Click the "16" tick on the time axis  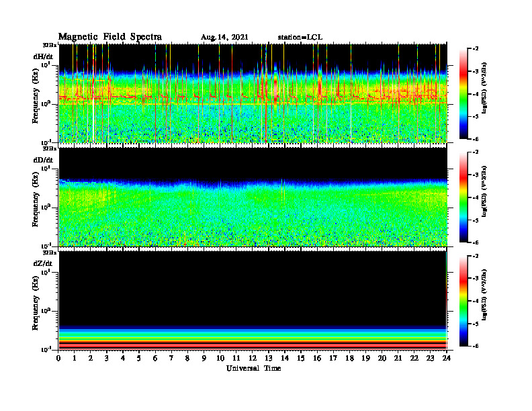tap(318, 359)
